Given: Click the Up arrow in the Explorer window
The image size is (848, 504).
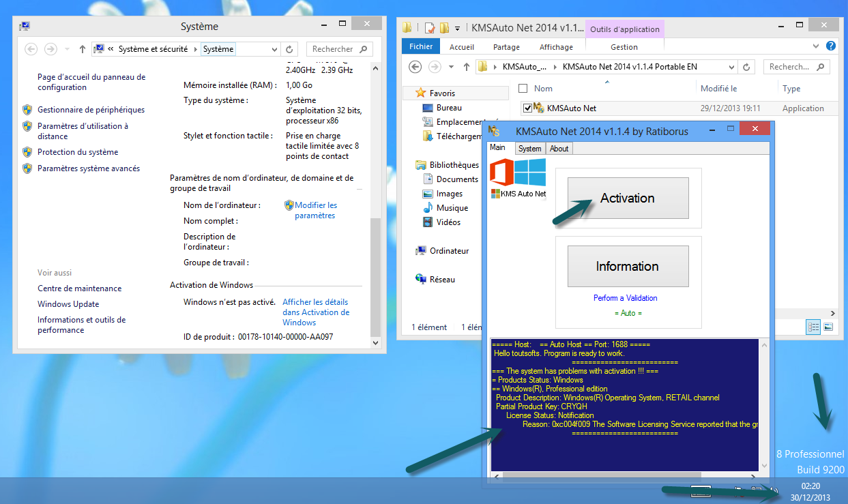Looking at the screenshot, I should [467, 67].
